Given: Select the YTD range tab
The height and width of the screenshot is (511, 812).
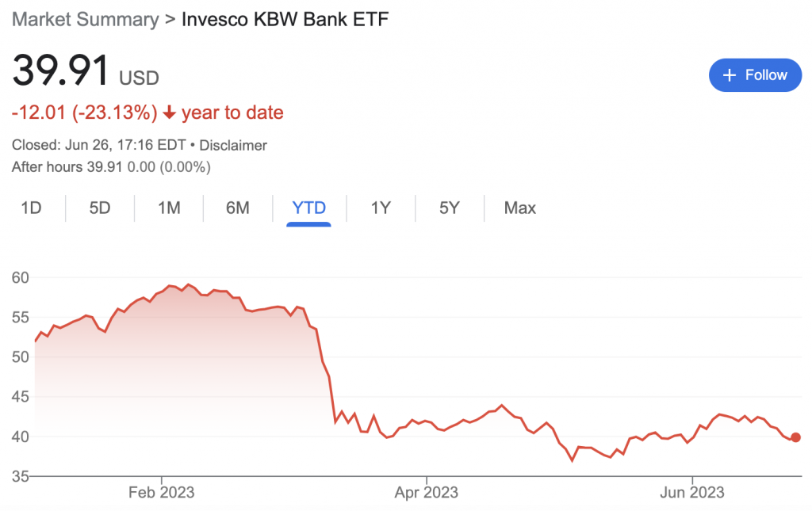Looking at the screenshot, I should tap(308, 208).
